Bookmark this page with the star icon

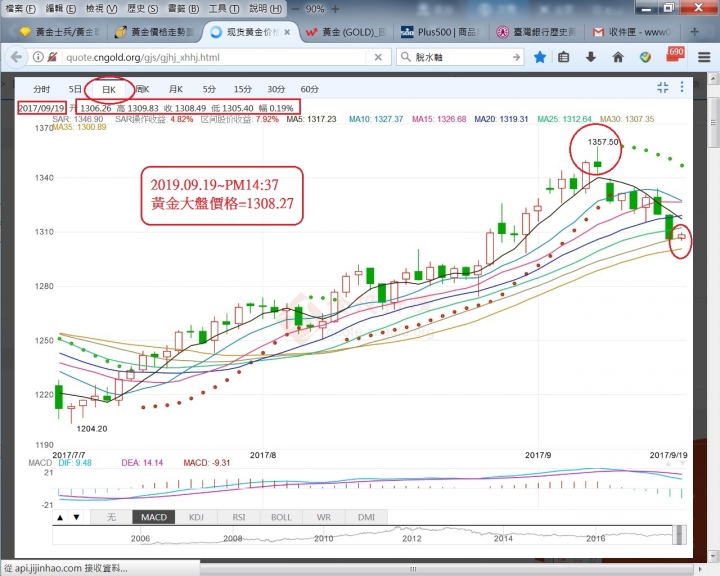540,57
